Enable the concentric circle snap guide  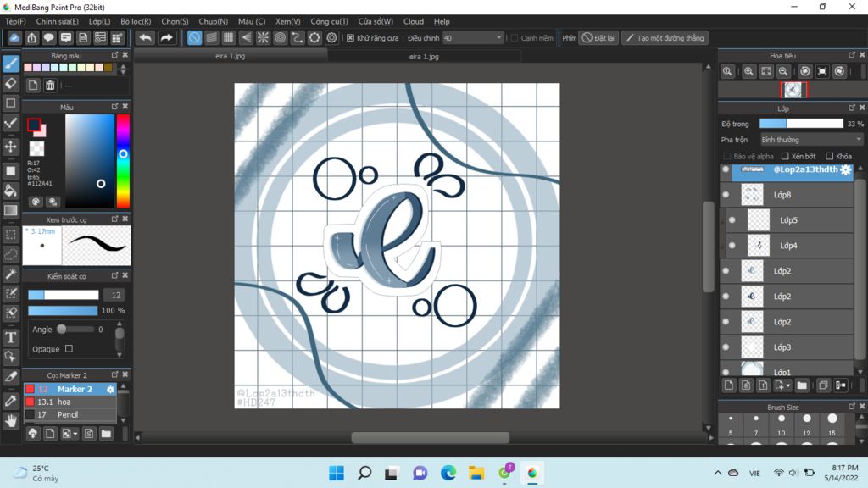(x=280, y=37)
